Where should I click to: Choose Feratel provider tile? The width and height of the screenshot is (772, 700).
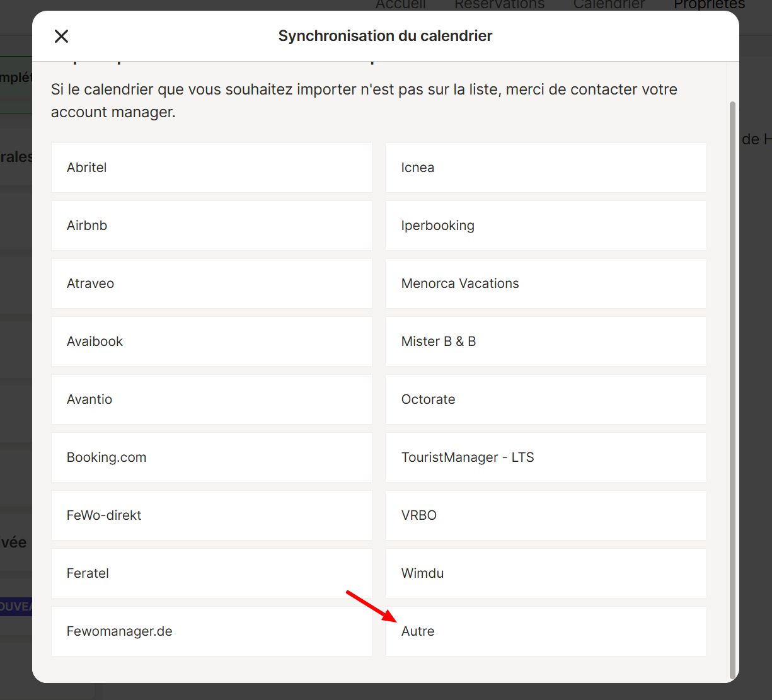point(211,573)
